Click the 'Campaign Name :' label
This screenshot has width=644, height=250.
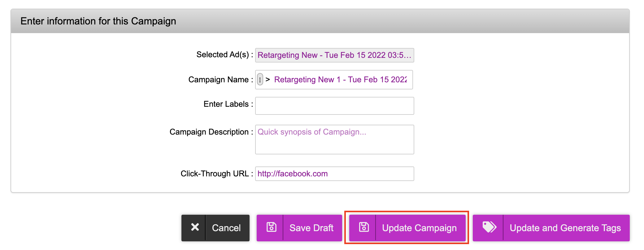(x=221, y=80)
